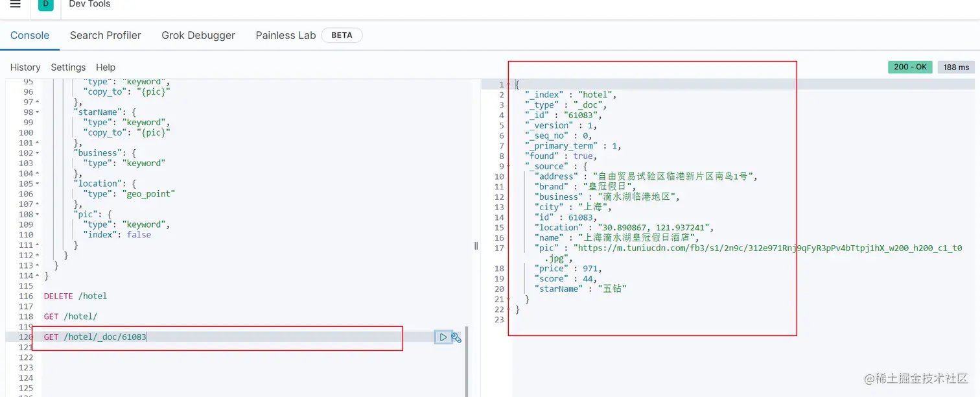Collapse response fold arrow at line 1

(508, 85)
